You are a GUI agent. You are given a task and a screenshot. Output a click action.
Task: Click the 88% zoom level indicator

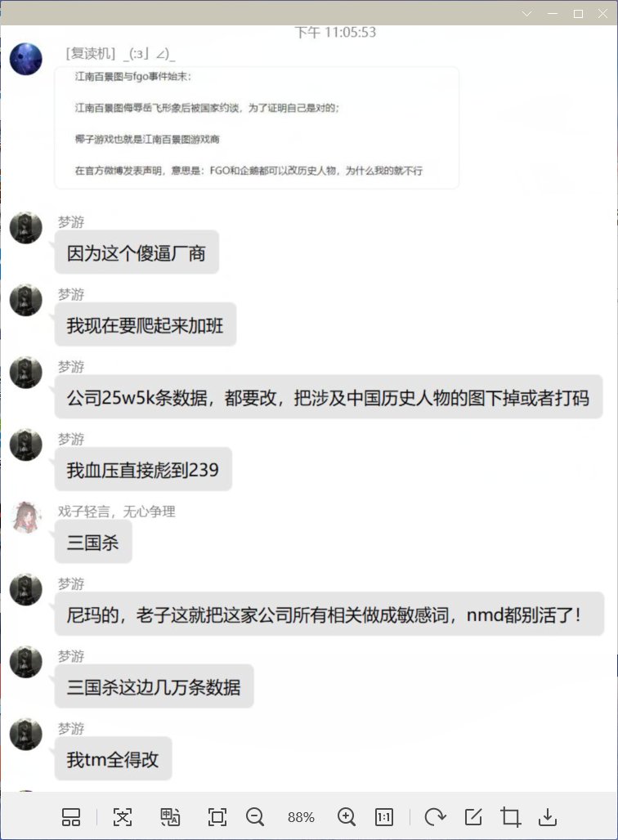pyautogui.click(x=301, y=817)
